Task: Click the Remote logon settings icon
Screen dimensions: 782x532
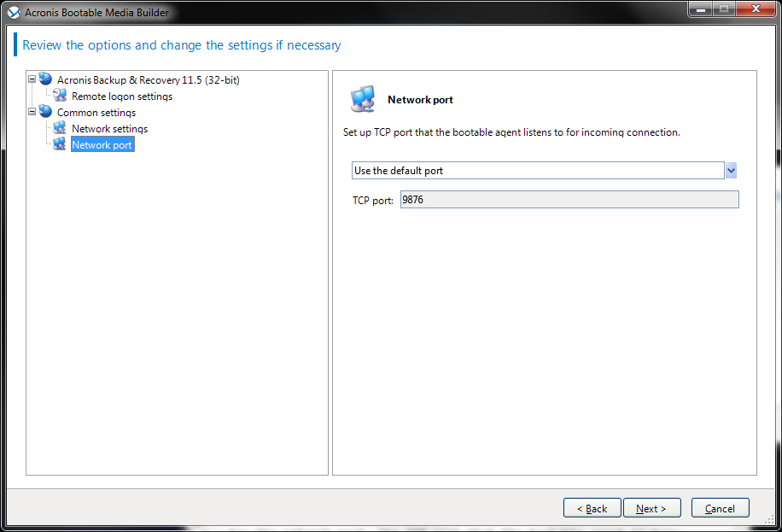Action: coord(60,96)
